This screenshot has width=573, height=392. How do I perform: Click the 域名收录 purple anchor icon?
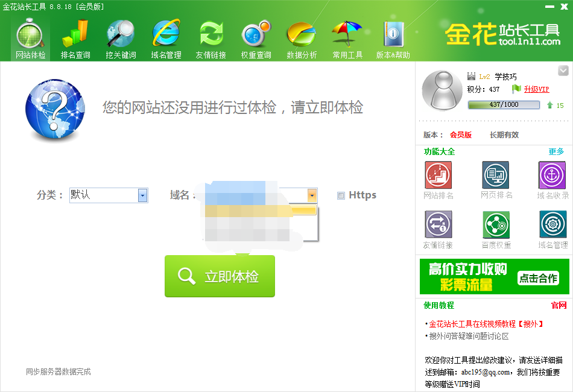pyautogui.click(x=552, y=175)
